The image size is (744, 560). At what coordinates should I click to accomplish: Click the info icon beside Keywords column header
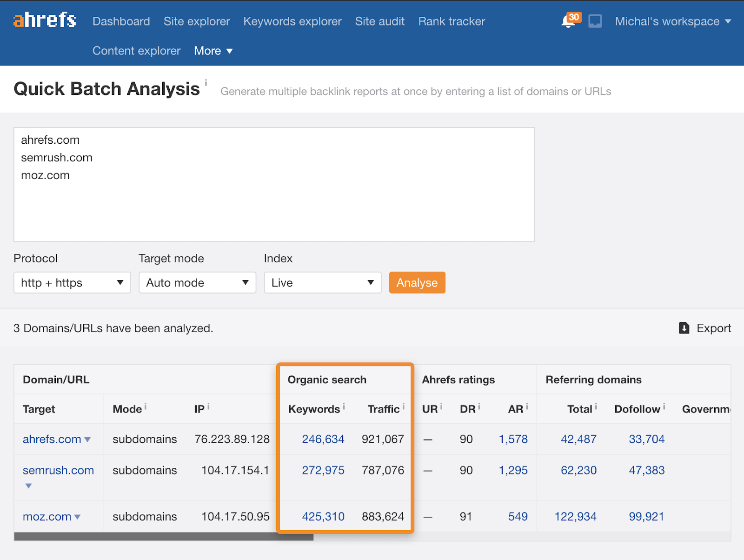point(344,405)
